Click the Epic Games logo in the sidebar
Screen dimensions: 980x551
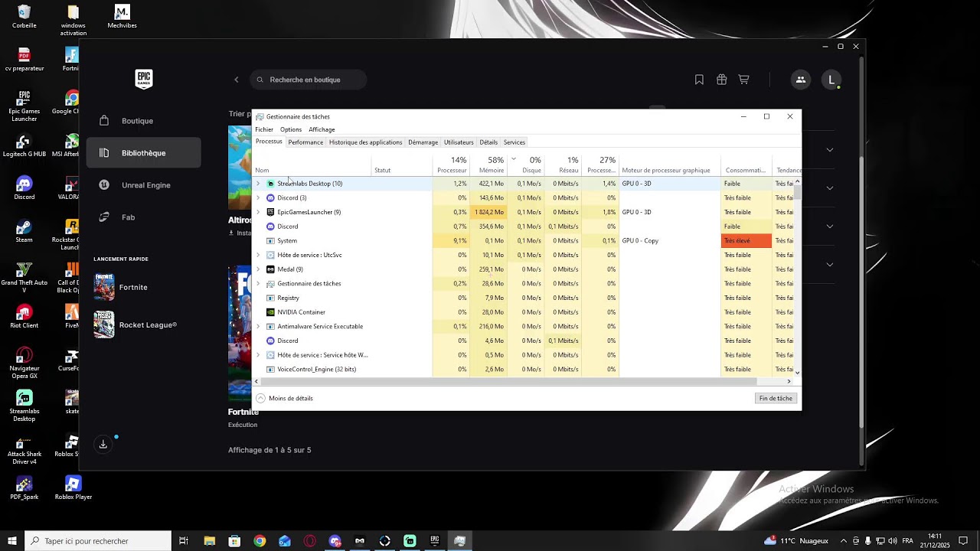pos(144,79)
